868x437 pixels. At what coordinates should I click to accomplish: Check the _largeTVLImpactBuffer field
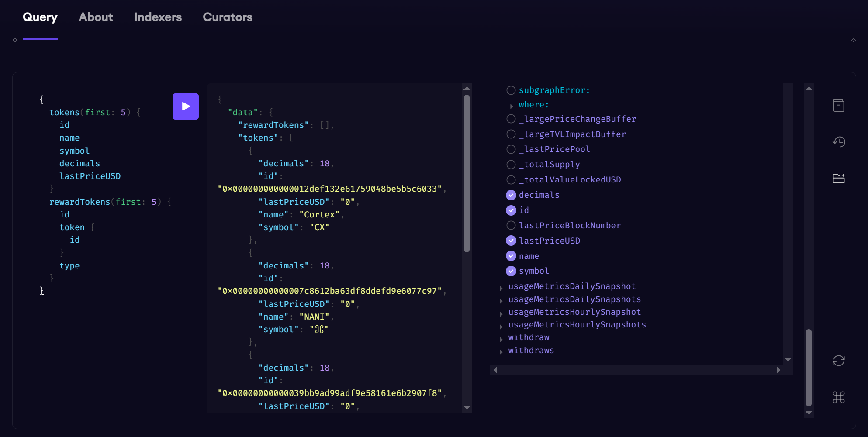click(511, 134)
